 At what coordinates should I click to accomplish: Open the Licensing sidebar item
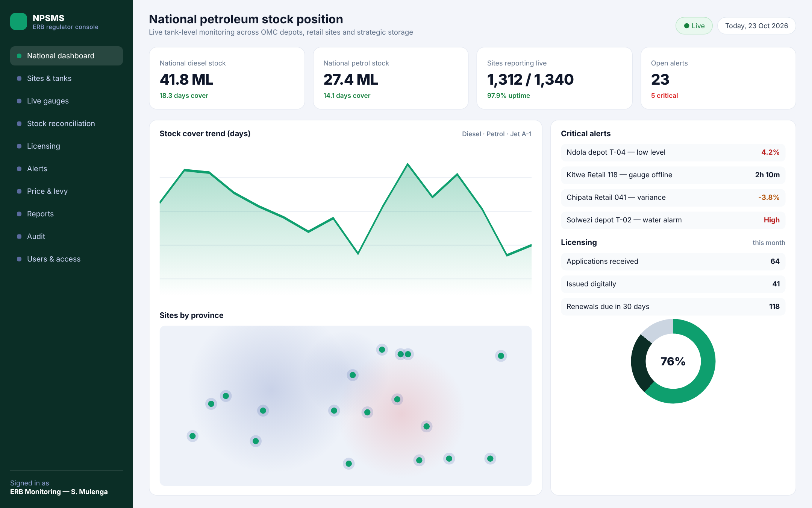click(x=67, y=146)
